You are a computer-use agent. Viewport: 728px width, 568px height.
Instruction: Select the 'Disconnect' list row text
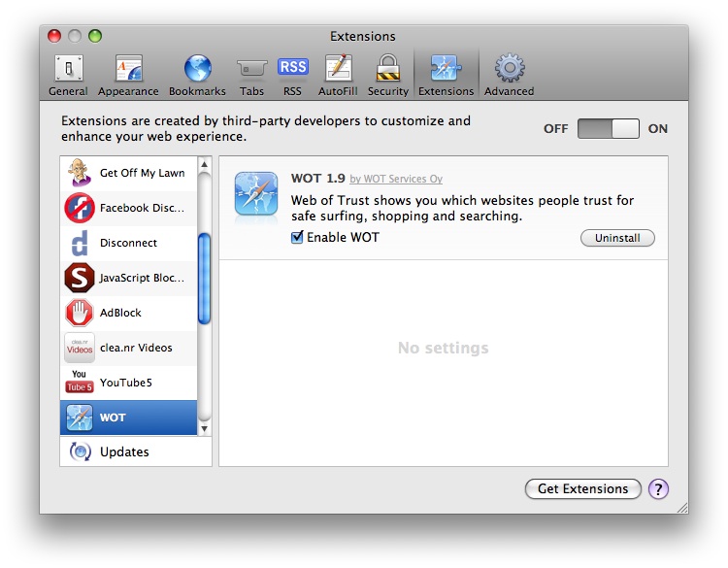(x=128, y=243)
